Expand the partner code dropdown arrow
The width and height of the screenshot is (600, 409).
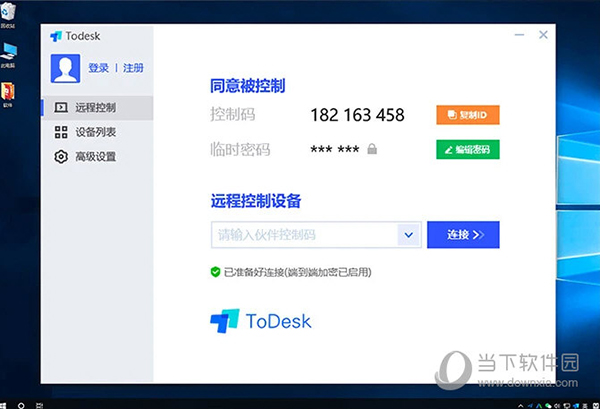[x=409, y=235]
